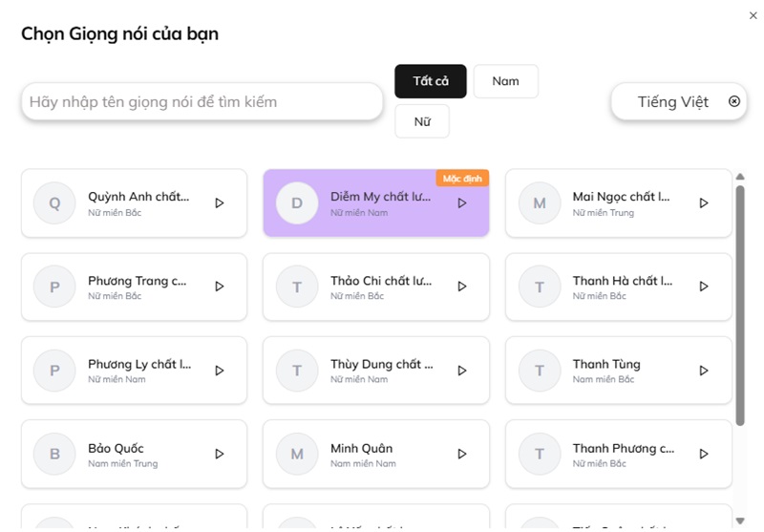Click the M avatar of Mai Ngọc
The image size is (764, 532).
click(540, 202)
